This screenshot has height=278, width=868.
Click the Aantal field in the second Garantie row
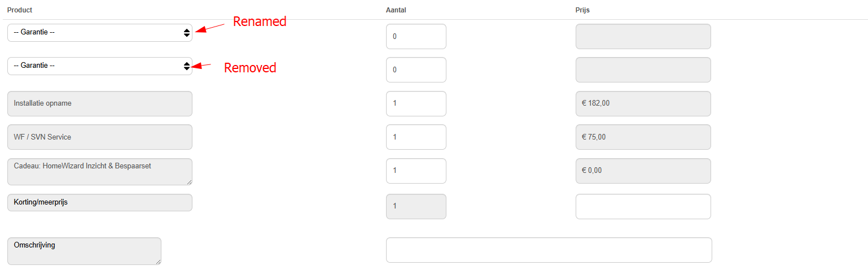[x=416, y=70]
